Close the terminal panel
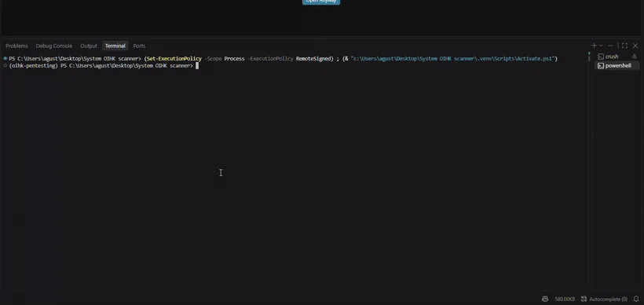Image resolution: width=644 pixels, height=305 pixels. (635, 46)
